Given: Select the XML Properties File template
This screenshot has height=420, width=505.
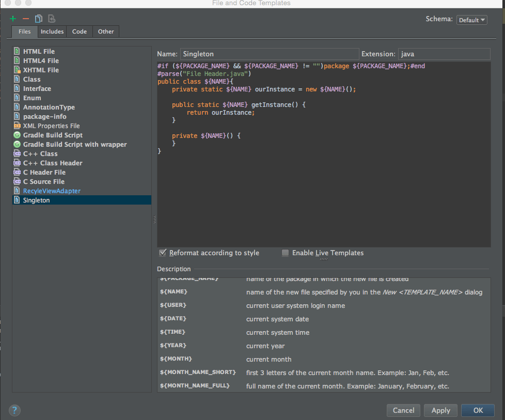Looking at the screenshot, I should click(82, 126).
